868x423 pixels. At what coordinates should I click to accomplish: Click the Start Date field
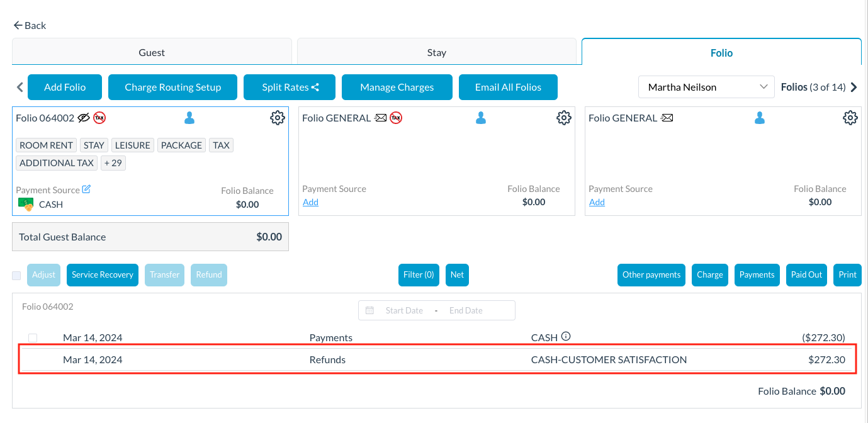click(403, 310)
